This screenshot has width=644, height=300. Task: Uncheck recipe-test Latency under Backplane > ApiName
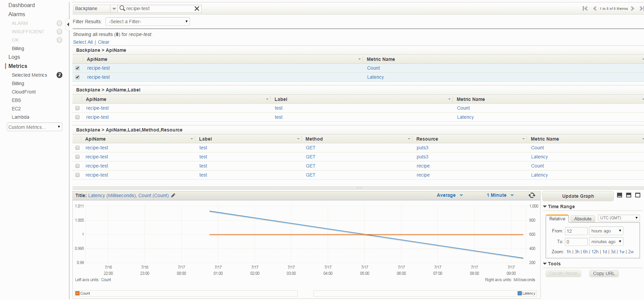77,77
